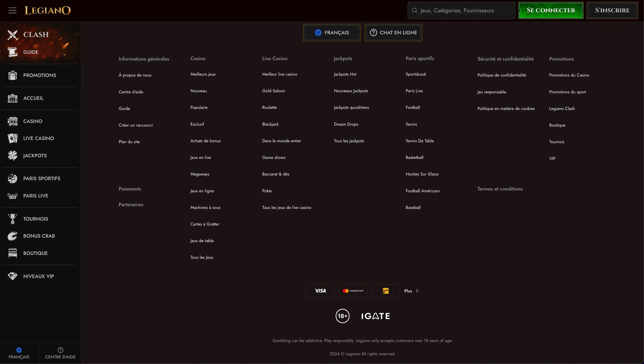Screen dimensions: 644x364
Task: Click the Accueil temple icon
Action: coord(13,98)
